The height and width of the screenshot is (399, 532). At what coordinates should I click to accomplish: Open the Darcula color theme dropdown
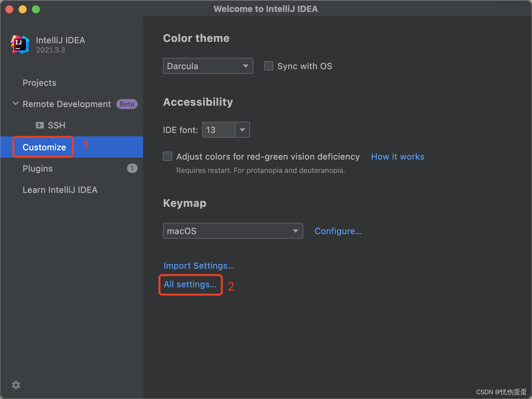208,66
